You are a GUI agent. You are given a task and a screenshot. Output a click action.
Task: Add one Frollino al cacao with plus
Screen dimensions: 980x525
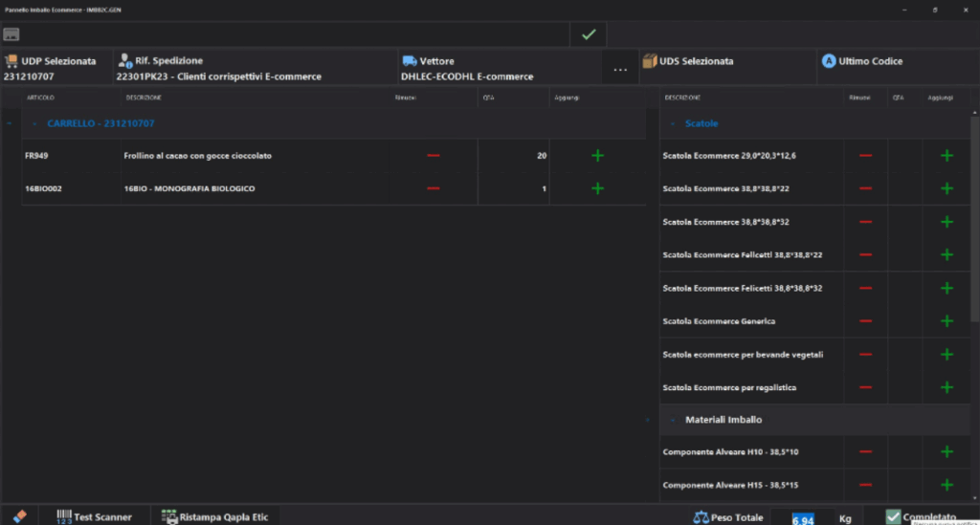(x=598, y=156)
